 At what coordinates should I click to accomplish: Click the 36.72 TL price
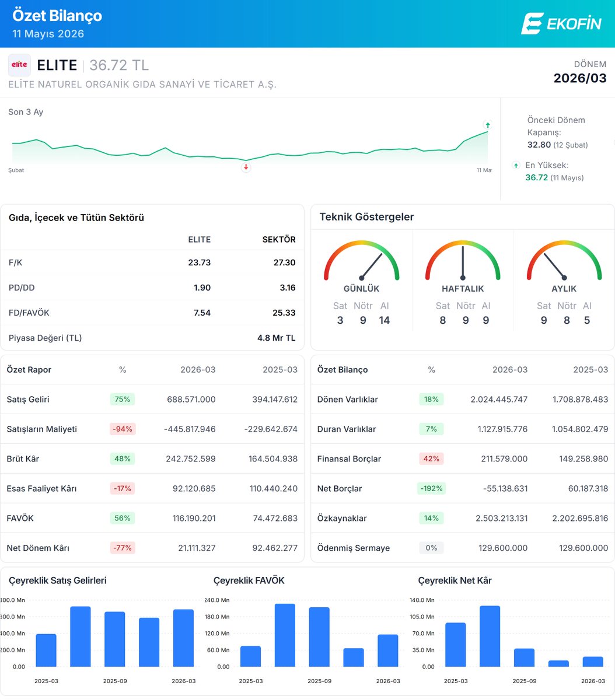119,65
